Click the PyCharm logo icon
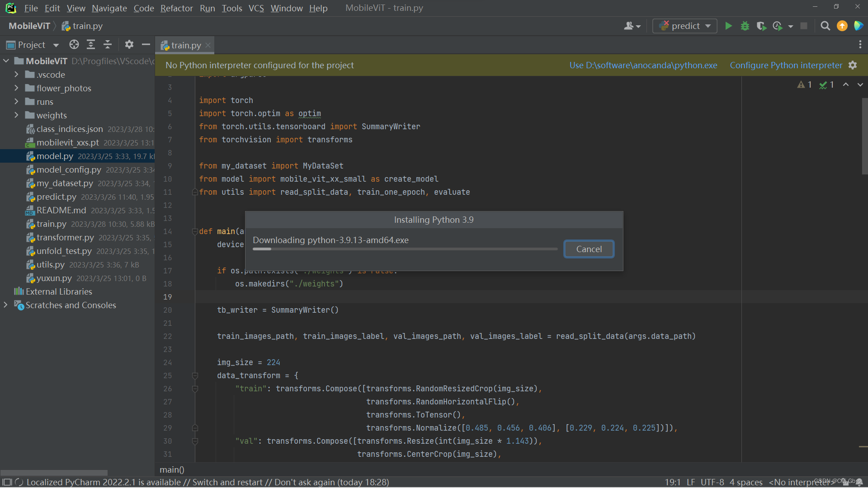 point(10,8)
